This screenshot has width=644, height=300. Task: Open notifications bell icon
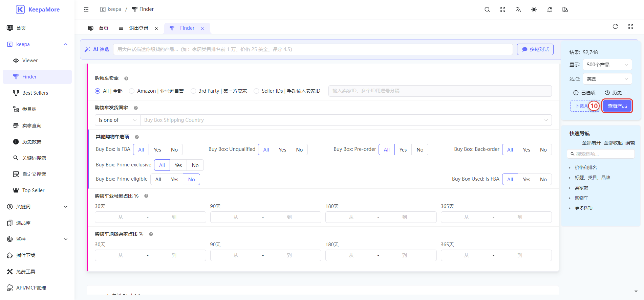pos(550,9)
